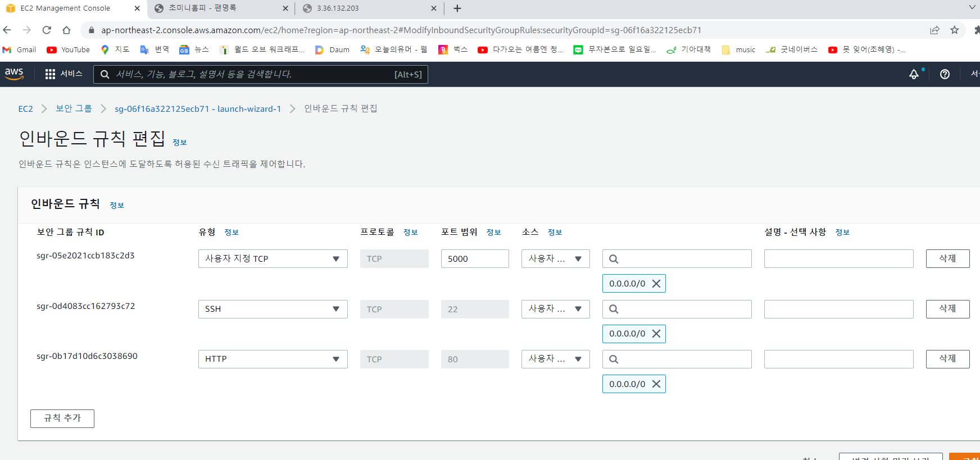Screen dimensions: 980x460
Task: Click the description field for SSH rule
Action: 839,309
